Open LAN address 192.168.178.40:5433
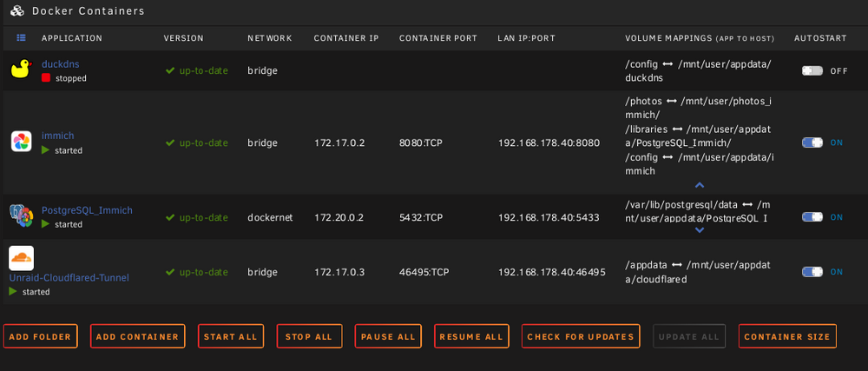The width and height of the screenshot is (868, 371). pyautogui.click(x=549, y=217)
